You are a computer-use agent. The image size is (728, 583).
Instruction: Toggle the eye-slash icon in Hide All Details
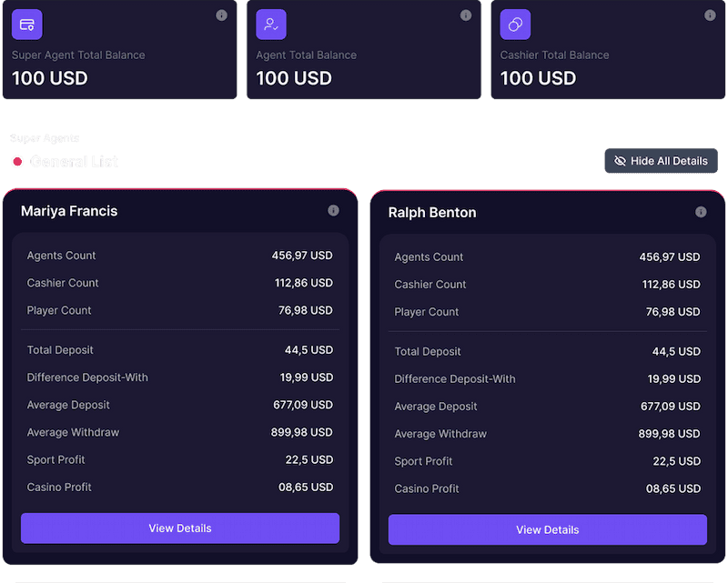click(620, 160)
